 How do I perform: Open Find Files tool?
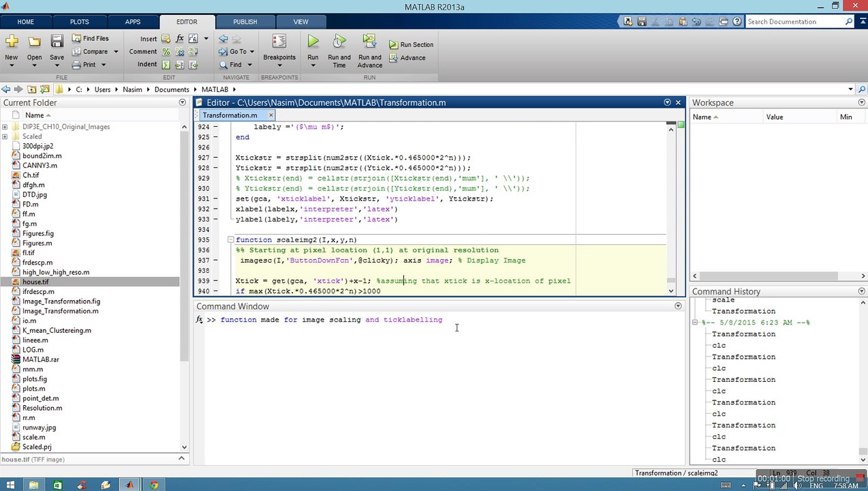click(90, 39)
